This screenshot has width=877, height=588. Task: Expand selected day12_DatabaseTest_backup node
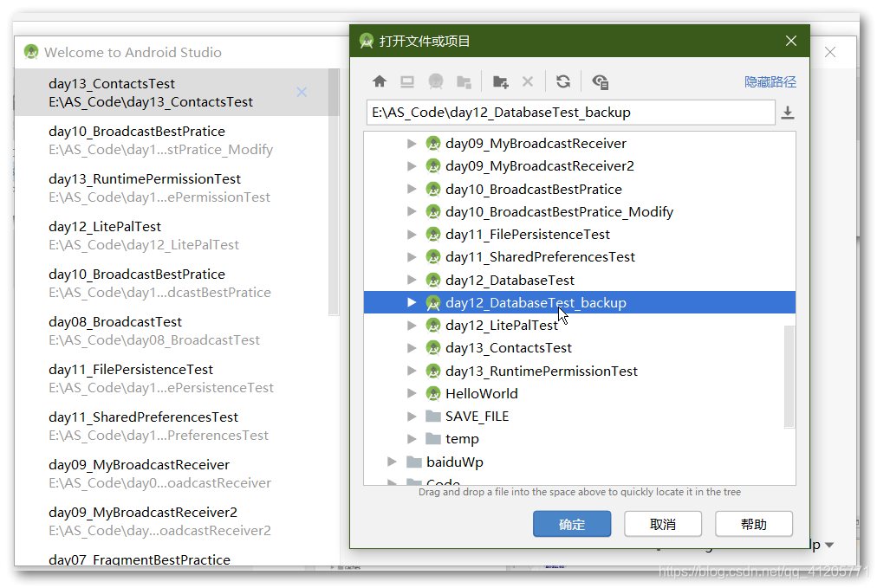point(412,302)
